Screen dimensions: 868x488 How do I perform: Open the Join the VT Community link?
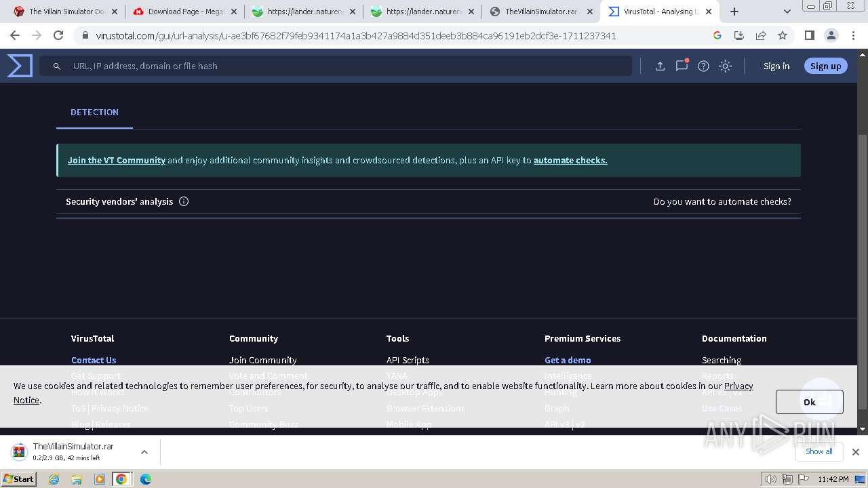pyautogui.click(x=117, y=160)
